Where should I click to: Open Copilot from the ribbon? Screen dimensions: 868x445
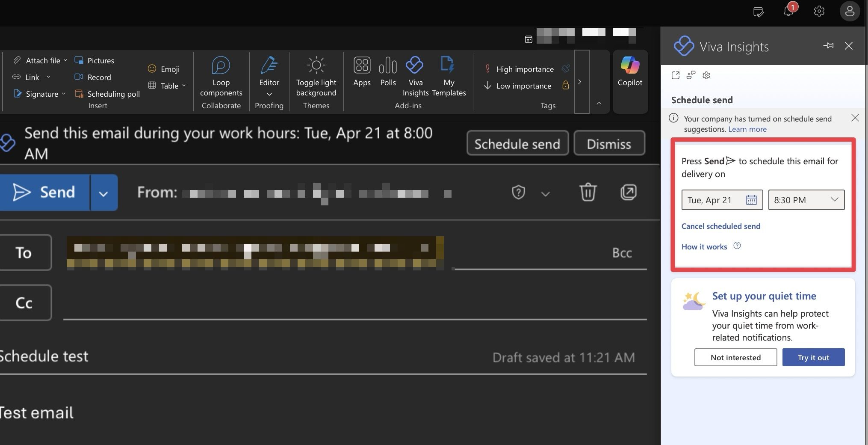630,72
